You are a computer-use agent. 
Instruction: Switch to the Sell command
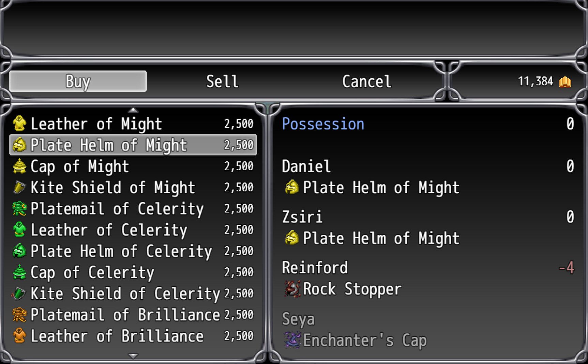[222, 81]
